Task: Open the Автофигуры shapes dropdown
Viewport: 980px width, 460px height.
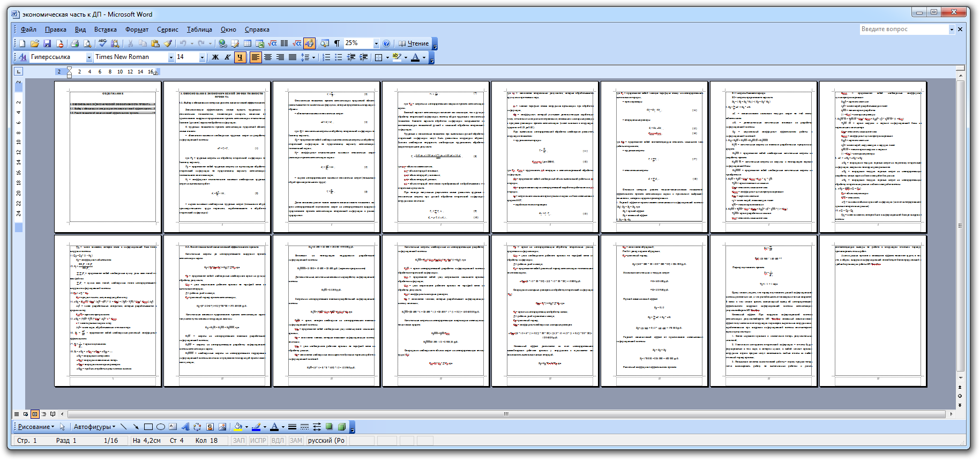Action: [x=94, y=427]
